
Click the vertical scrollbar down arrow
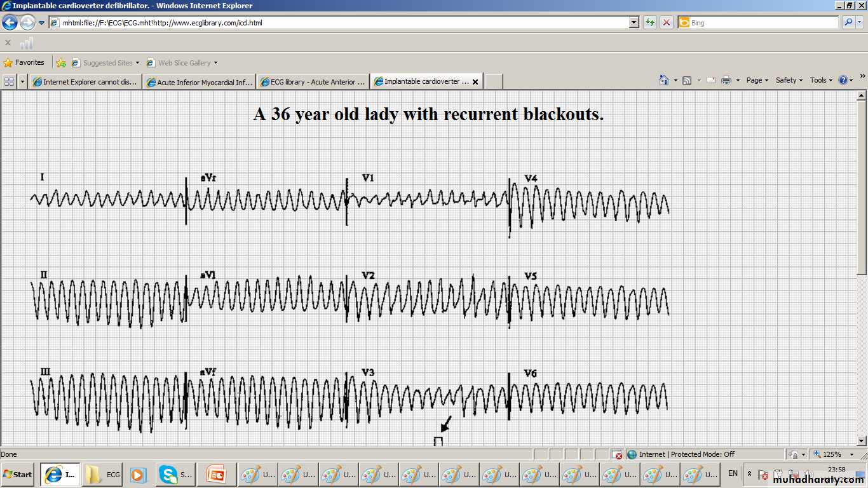pos(862,440)
